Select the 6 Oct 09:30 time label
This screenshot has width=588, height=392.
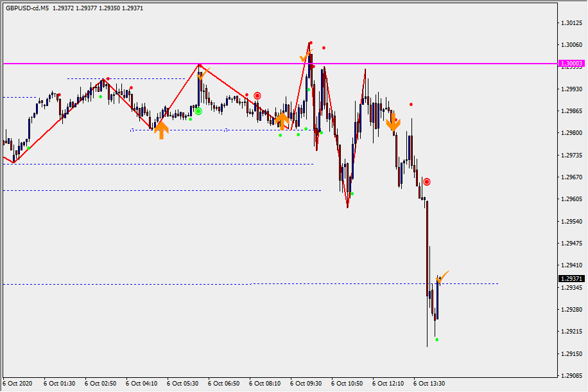(x=306, y=384)
